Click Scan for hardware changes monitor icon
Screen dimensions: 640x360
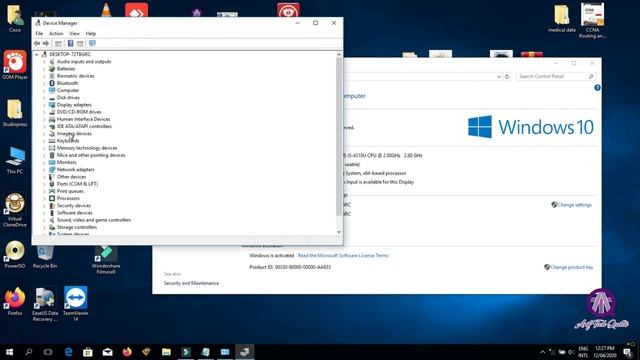[x=92, y=43]
